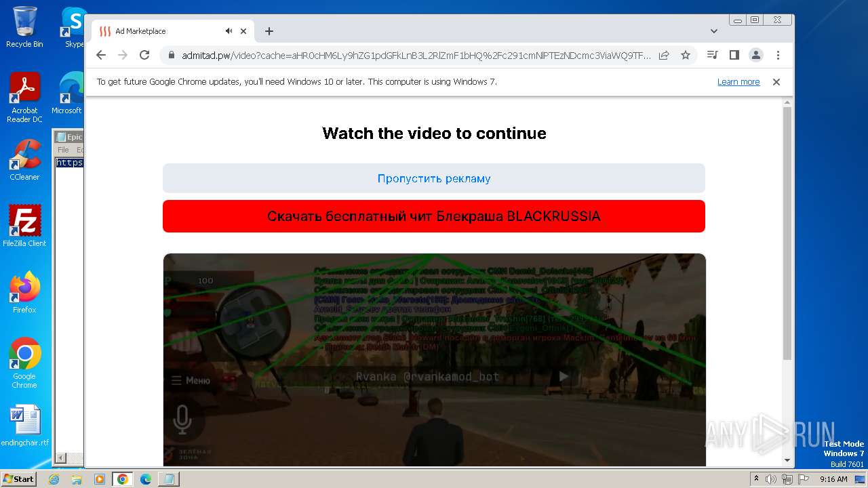Dismiss the Chrome update infobar
The image size is (868, 488).
coord(776,82)
